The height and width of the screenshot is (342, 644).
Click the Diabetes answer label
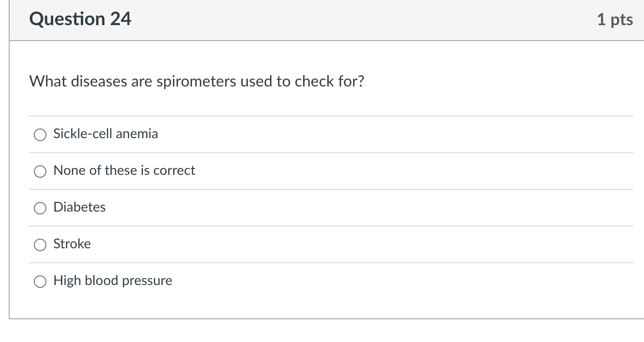[79, 207]
